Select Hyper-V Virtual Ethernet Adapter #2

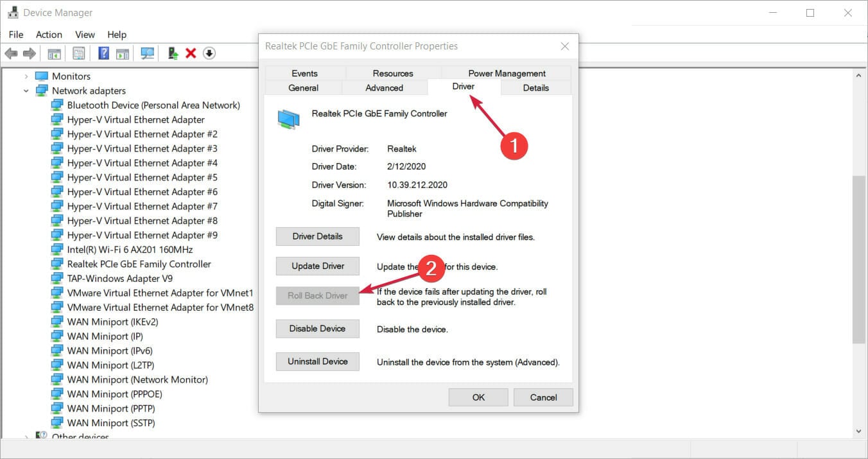(x=142, y=134)
